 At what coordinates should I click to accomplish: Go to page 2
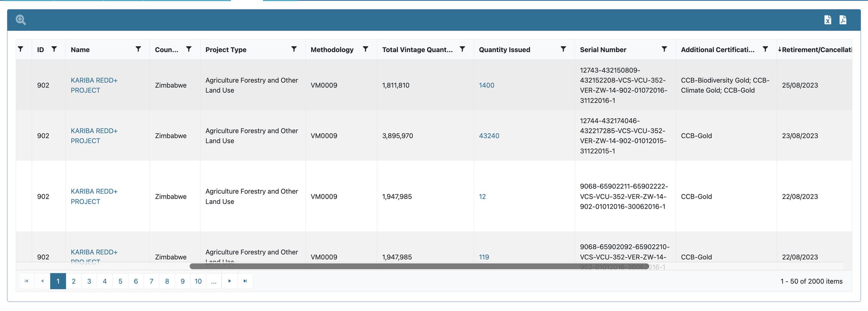click(74, 281)
